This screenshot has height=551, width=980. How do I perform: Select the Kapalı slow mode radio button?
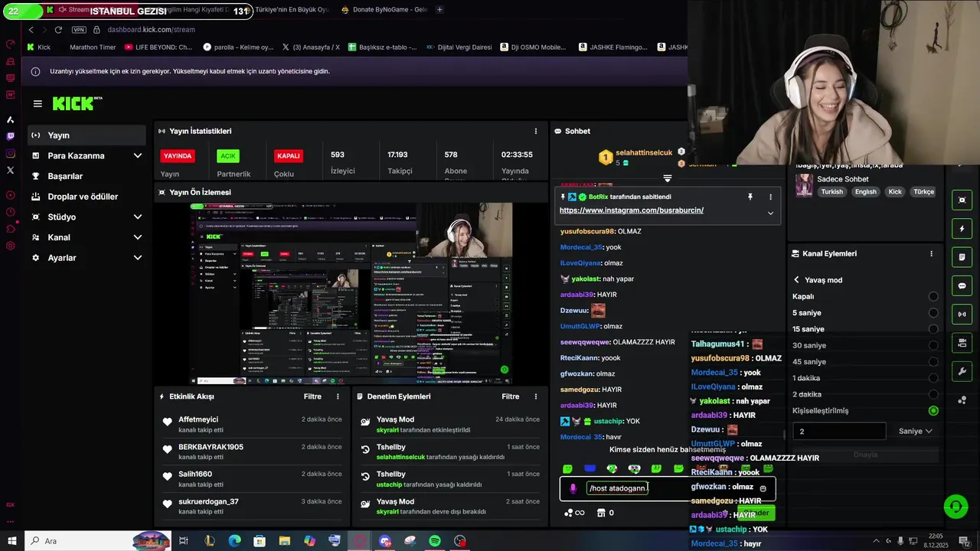[933, 296]
